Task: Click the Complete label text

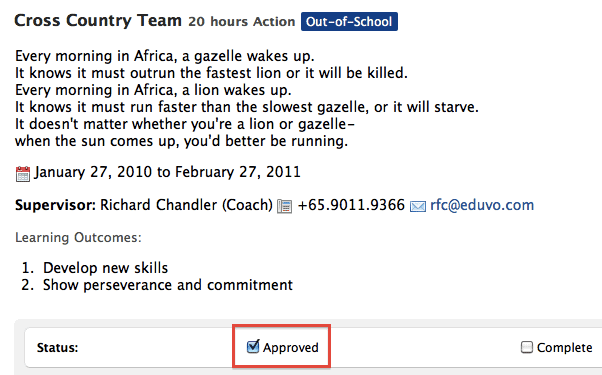Action: point(564,347)
